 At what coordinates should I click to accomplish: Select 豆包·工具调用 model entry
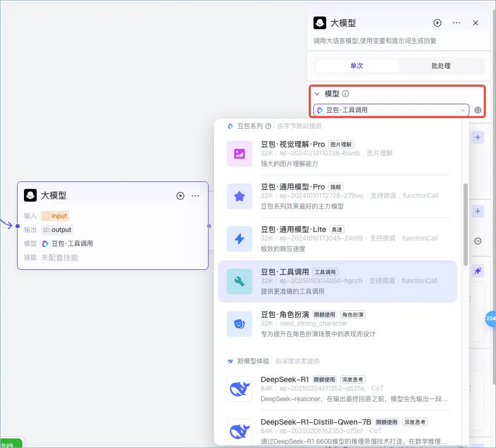[x=338, y=281]
